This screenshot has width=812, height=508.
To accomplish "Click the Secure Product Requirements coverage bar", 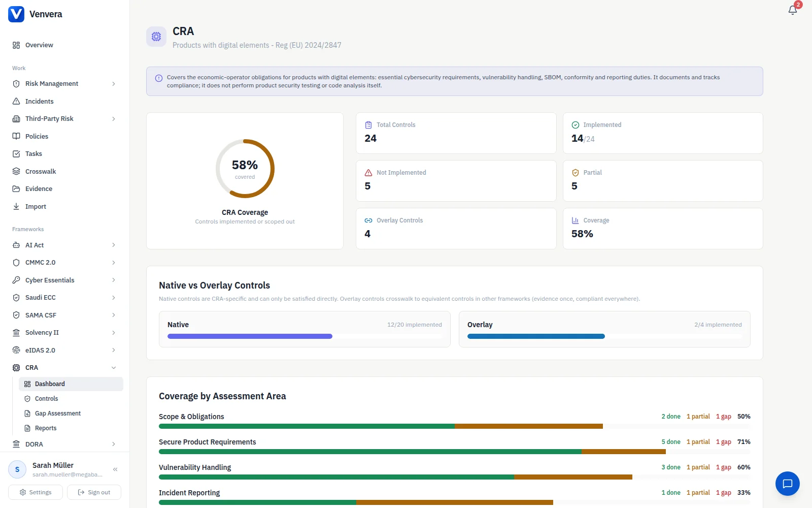I will coord(455,452).
